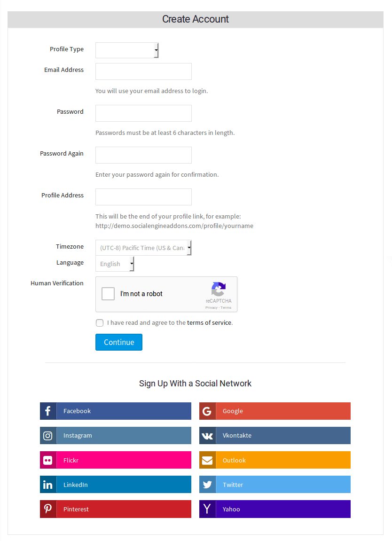The image size is (392, 541).
Task: Click the Flickr dots icon
Action: point(48,460)
